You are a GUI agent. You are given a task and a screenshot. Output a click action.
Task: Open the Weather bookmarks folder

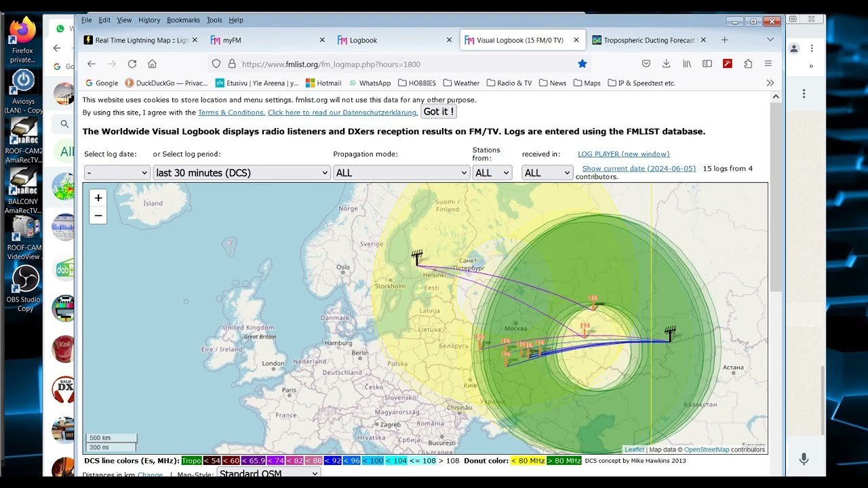tap(461, 83)
